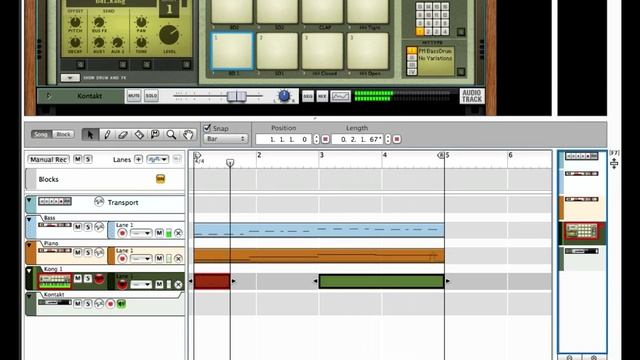This screenshot has height=360, width=640.
Task: Delete Piano Lane 1 with X
Action: (178, 259)
